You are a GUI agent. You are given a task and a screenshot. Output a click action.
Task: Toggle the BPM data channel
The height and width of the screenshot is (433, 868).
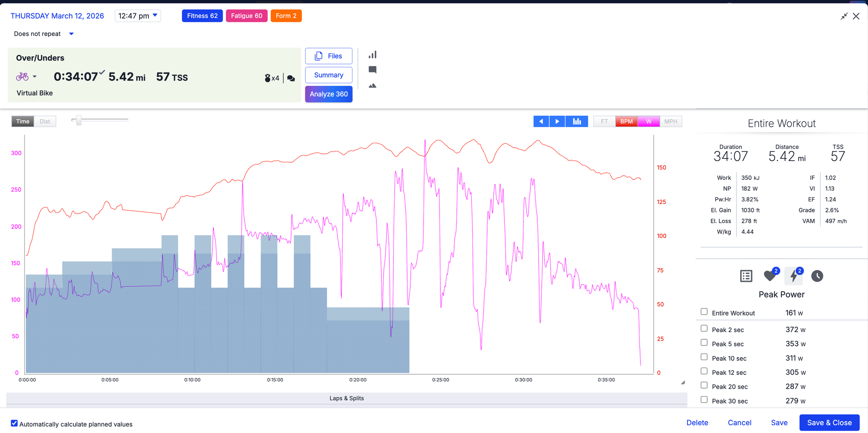tap(626, 121)
